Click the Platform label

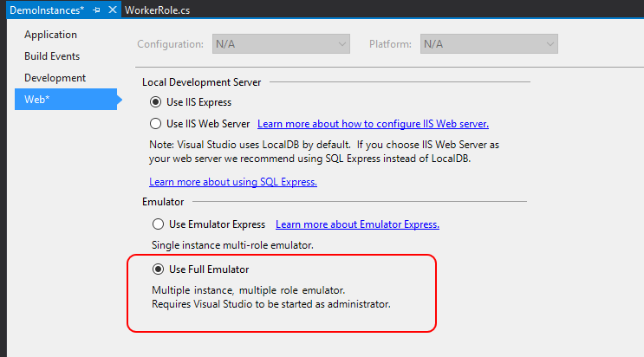tap(390, 44)
